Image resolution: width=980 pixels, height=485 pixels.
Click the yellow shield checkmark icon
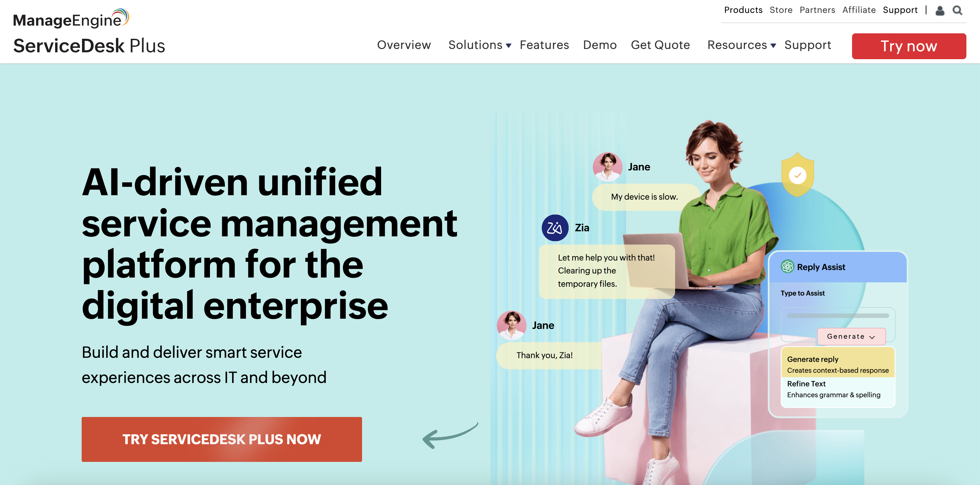(x=797, y=175)
